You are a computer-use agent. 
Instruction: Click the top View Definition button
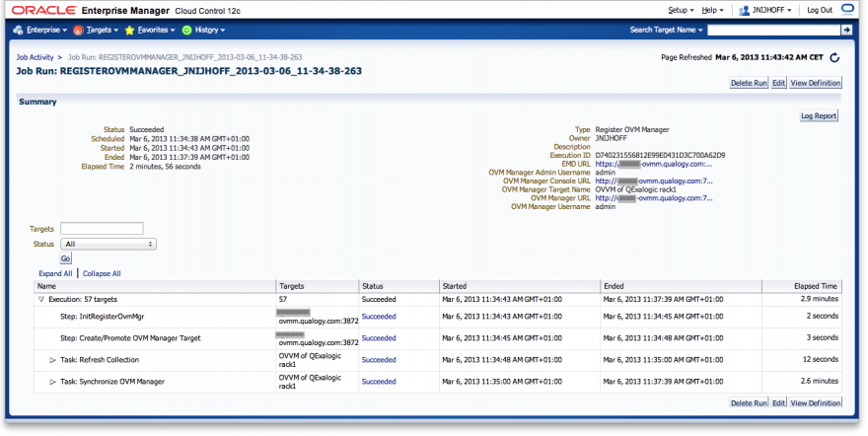pos(816,83)
